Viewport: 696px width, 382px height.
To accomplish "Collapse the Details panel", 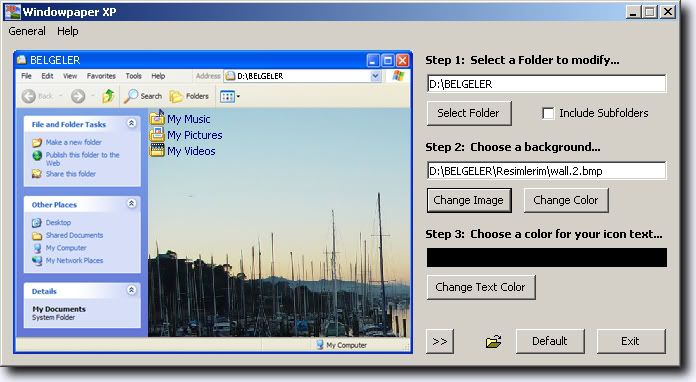I will pyautogui.click(x=131, y=290).
